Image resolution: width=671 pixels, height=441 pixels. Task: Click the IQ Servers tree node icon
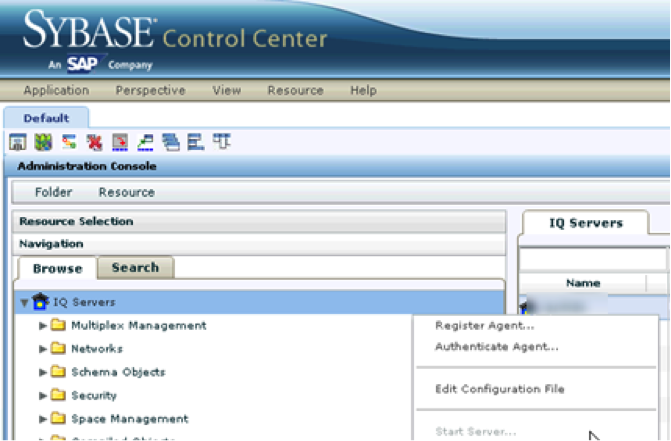point(40,301)
